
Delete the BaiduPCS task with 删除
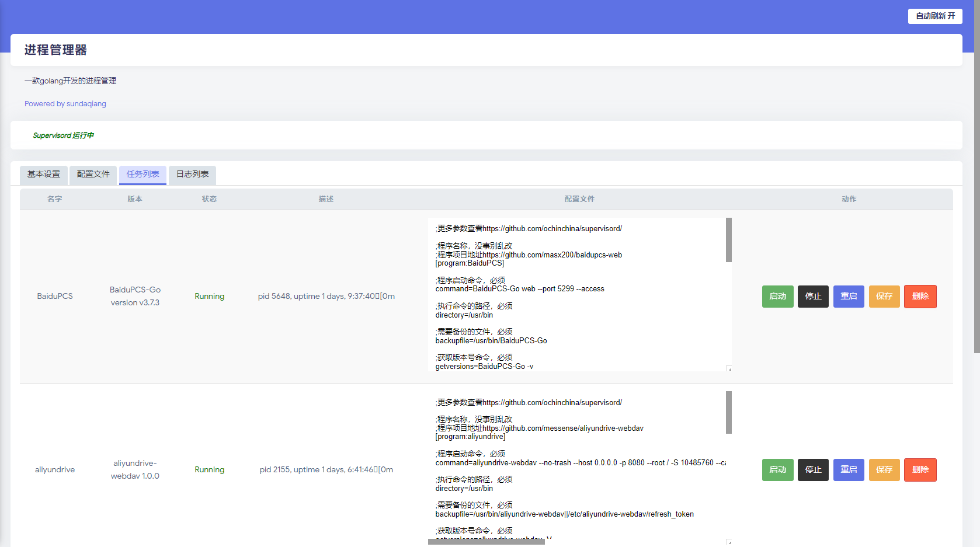pos(920,297)
